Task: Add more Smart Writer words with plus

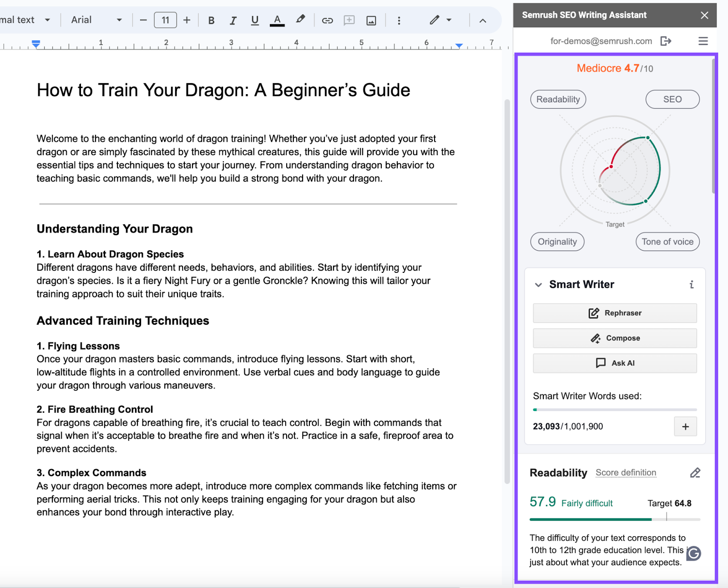Action: pos(685,427)
